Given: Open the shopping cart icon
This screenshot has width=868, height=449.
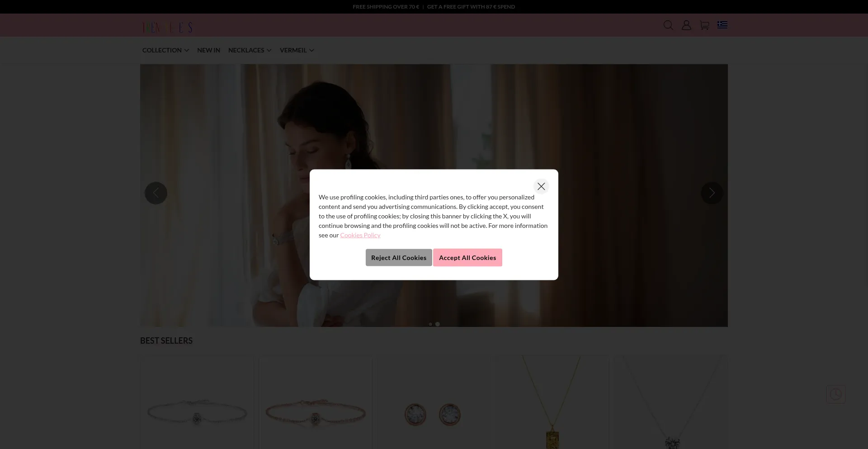Looking at the screenshot, I should [704, 25].
